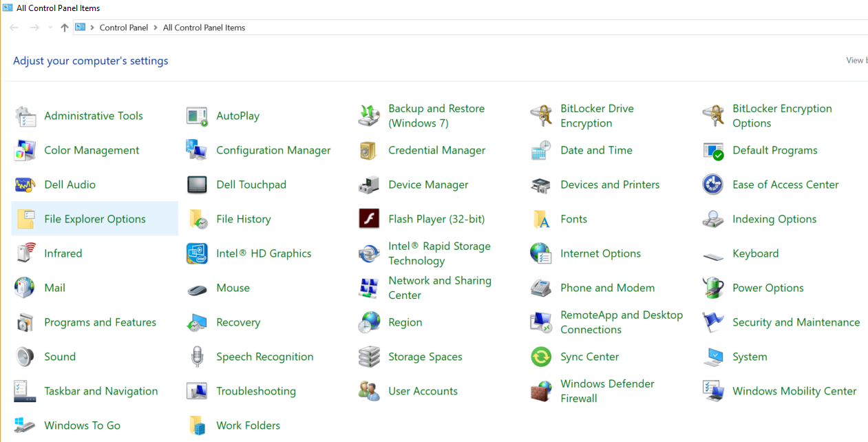The image size is (868, 442).
Task: Click the address bar location icon
Action: (80, 28)
